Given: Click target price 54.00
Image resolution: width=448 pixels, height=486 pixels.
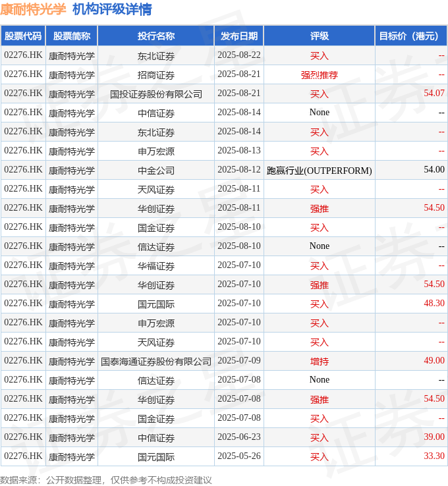Looking at the screenshot, I should pos(434,169).
